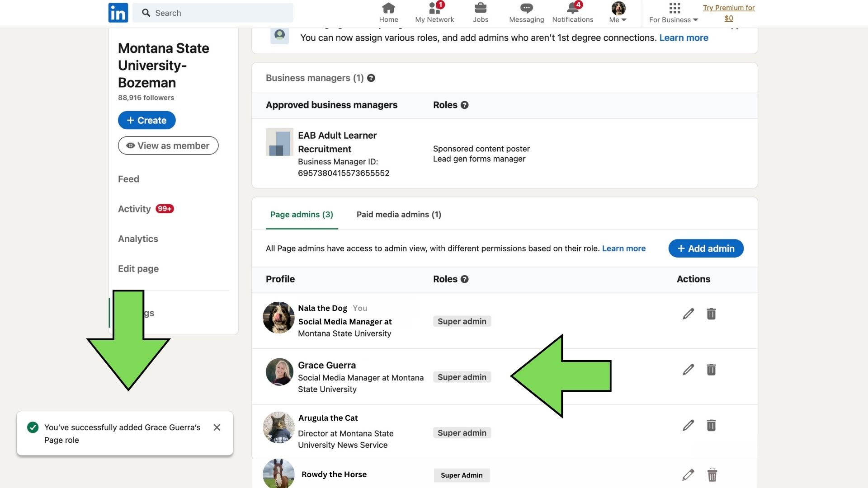Open Nala the Dog's profile photo
Screen dimensions: 868x488
pos(278,318)
